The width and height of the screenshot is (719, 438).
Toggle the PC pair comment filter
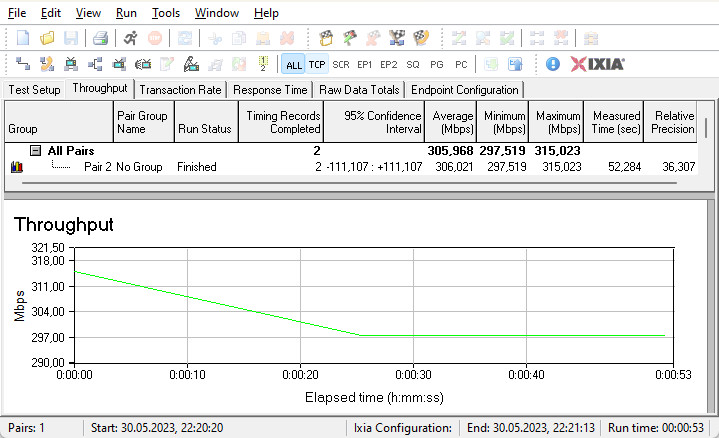coord(461,65)
